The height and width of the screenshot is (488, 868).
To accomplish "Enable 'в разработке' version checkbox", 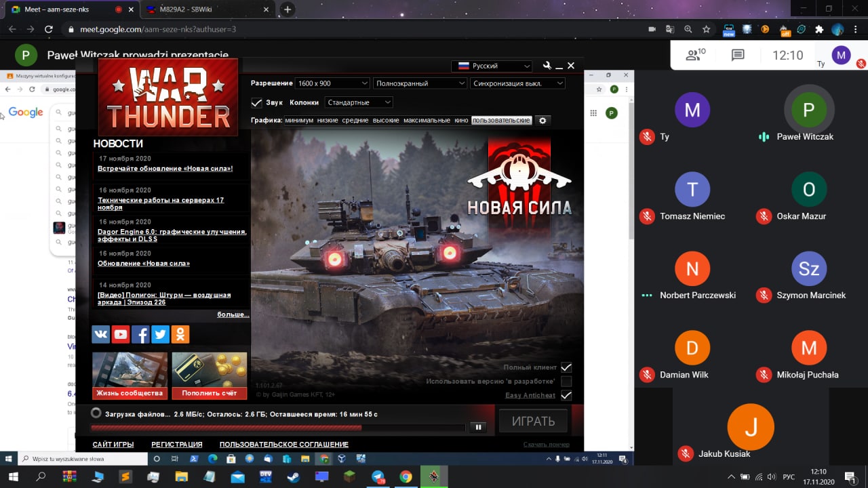I will pos(566,382).
